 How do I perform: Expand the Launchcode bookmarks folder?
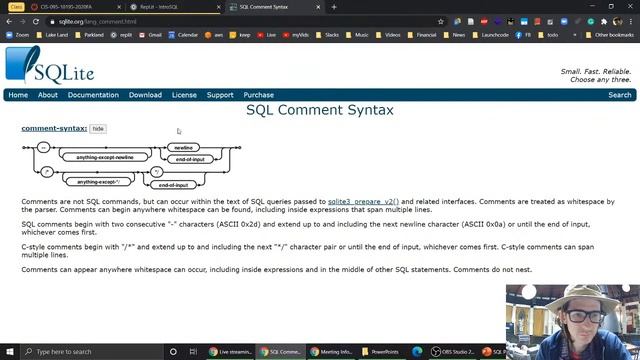coord(490,35)
